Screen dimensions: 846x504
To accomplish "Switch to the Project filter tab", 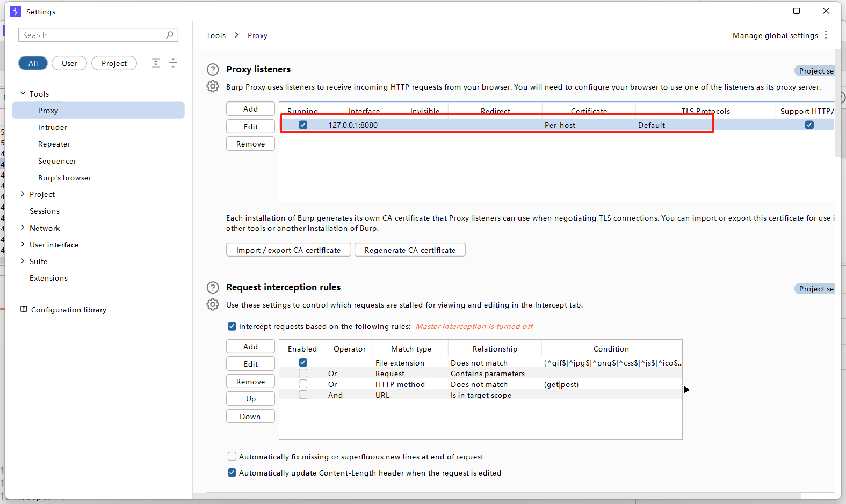I will coord(114,63).
